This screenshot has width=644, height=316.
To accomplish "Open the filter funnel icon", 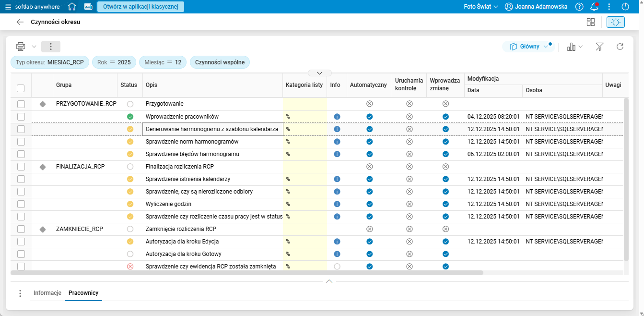I will tap(599, 47).
